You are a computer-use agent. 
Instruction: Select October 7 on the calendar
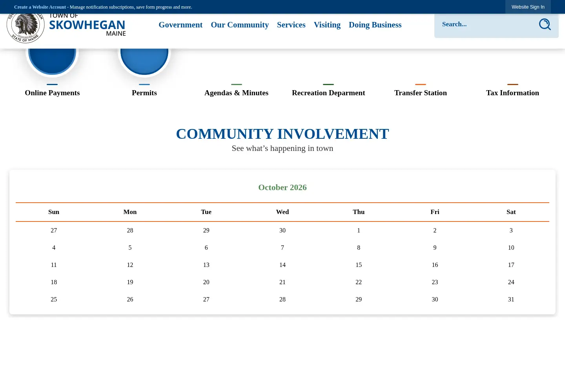tap(282, 248)
